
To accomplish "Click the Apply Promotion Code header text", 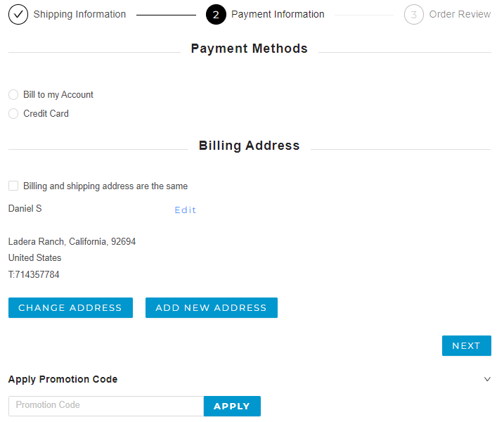I will [x=63, y=379].
